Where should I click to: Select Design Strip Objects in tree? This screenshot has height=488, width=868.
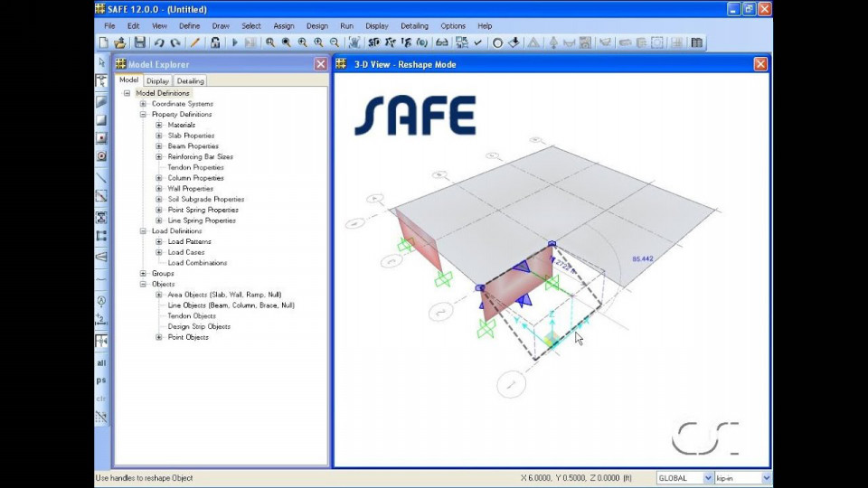pyautogui.click(x=199, y=326)
